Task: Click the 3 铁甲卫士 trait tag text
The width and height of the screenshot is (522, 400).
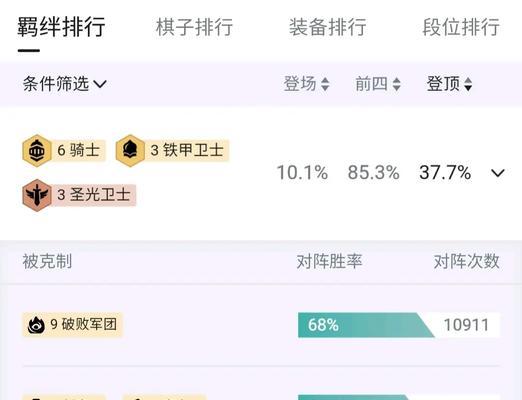Action: (x=187, y=150)
